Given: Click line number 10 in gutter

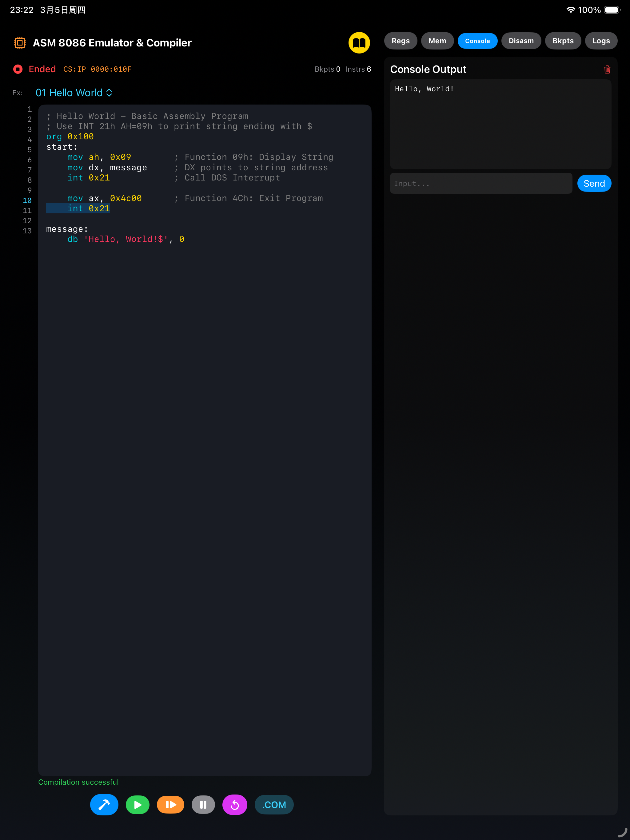Looking at the screenshot, I should pyautogui.click(x=27, y=200).
